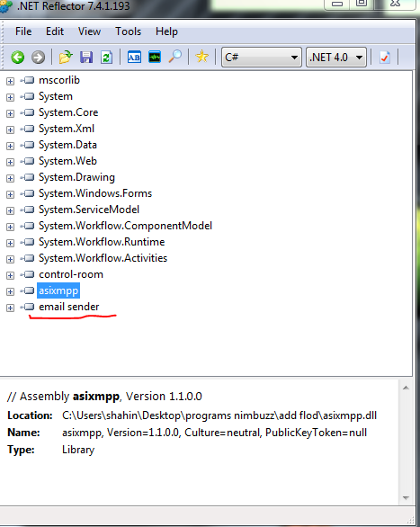Open the .NET 4.0 framework dropdown
420x527 pixels.
pyautogui.click(x=336, y=58)
